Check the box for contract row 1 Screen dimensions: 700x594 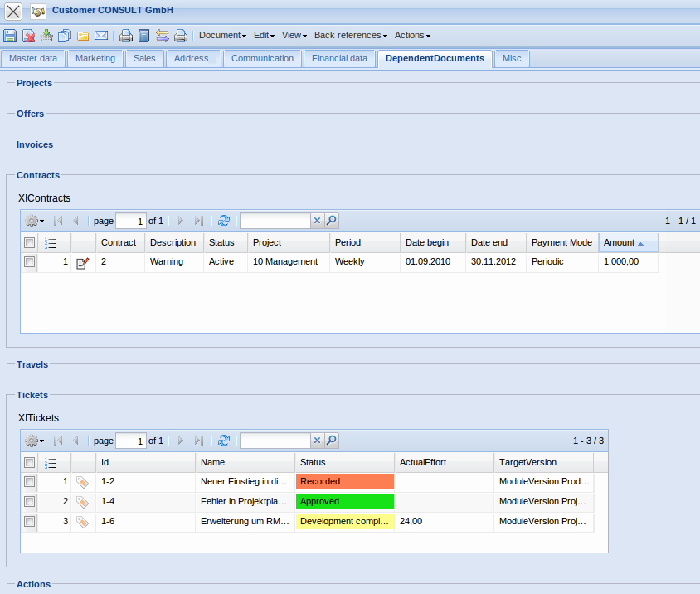tap(30, 262)
